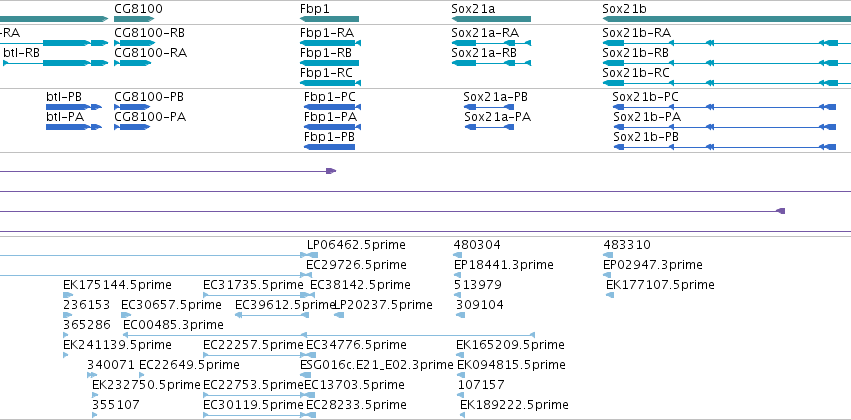Viewport: 851px width, 420px height.
Task: Click protein Sox21b-PC
Action: click(645, 97)
